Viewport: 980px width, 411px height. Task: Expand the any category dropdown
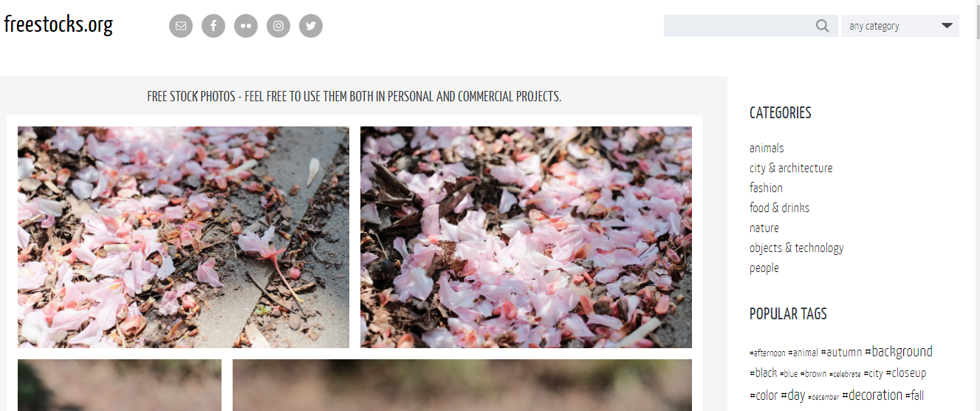coord(900,26)
